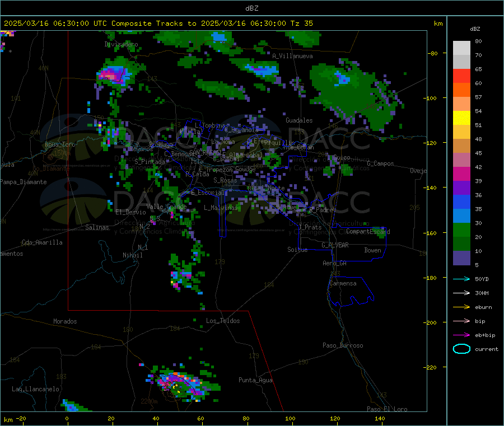Click the '140' tick on bottom axis

coord(380,418)
